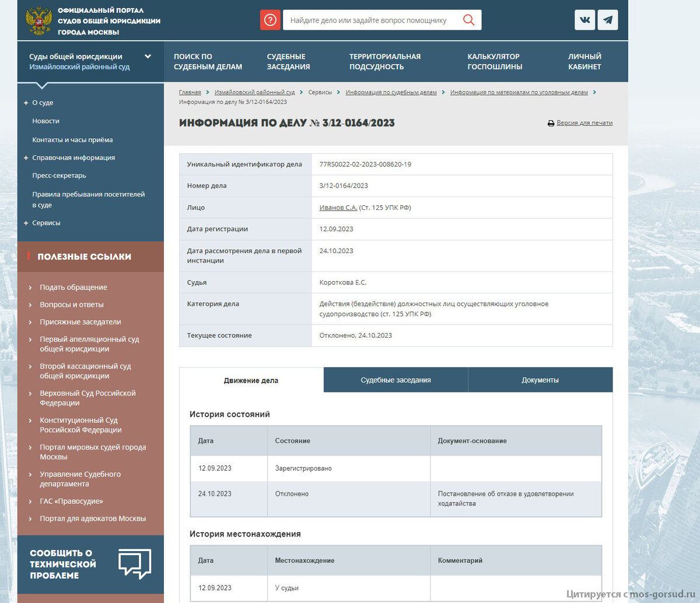This screenshot has height=603, width=700.
Task: Click the printer icon for print version
Action: [550, 122]
